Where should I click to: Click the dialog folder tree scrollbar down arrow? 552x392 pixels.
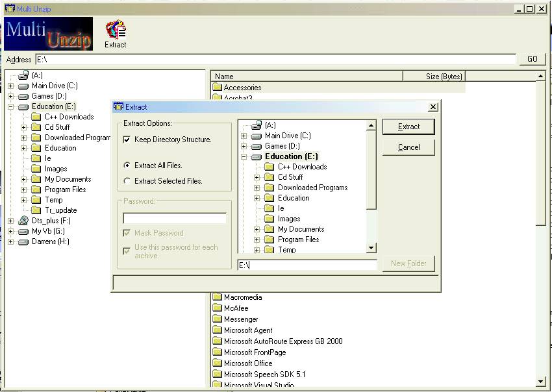point(371,248)
